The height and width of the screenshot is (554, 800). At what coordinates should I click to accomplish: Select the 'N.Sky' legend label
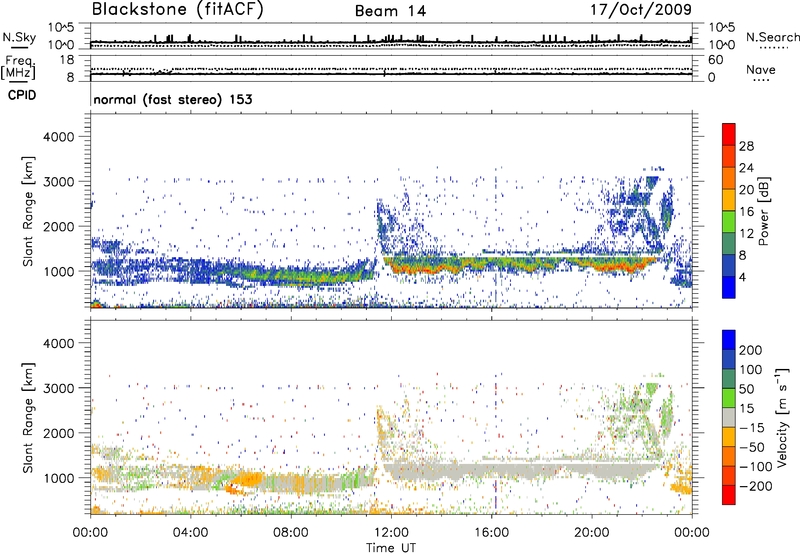pyautogui.click(x=19, y=37)
